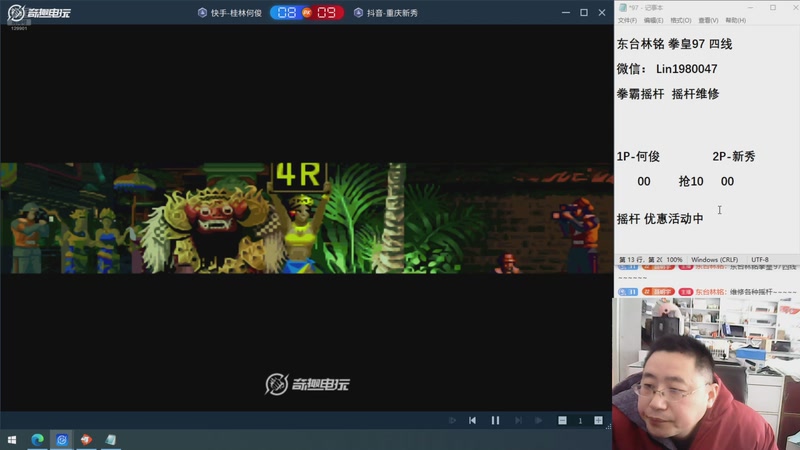
Task: Click the orange PK badge between scores
Action: pyautogui.click(x=307, y=13)
